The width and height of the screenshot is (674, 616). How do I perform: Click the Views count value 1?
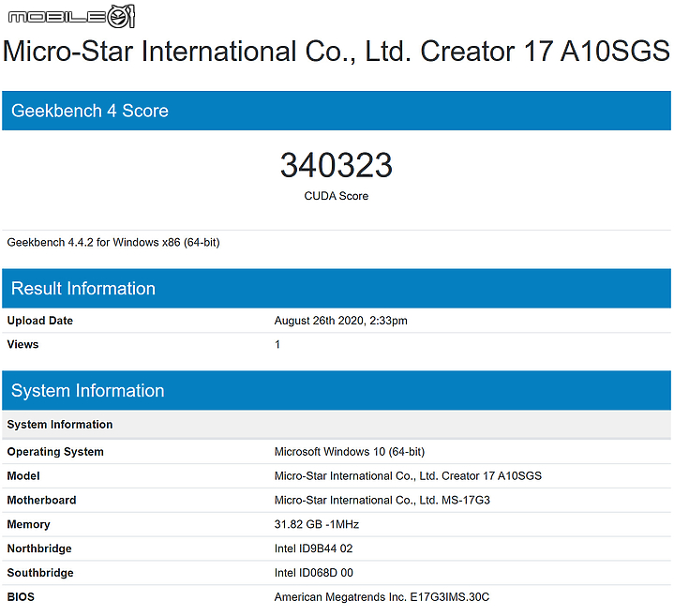277,344
